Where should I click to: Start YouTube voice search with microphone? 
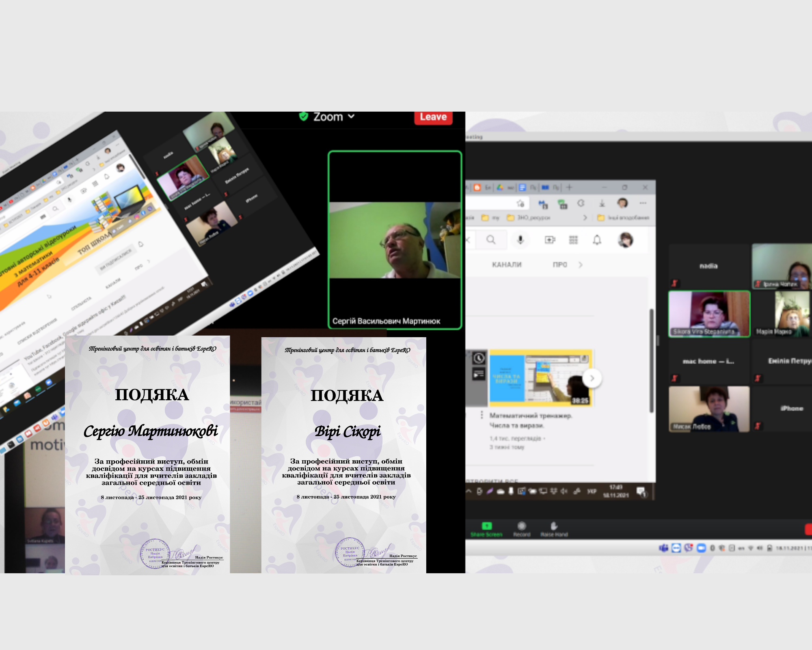click(x=520, y=240)
